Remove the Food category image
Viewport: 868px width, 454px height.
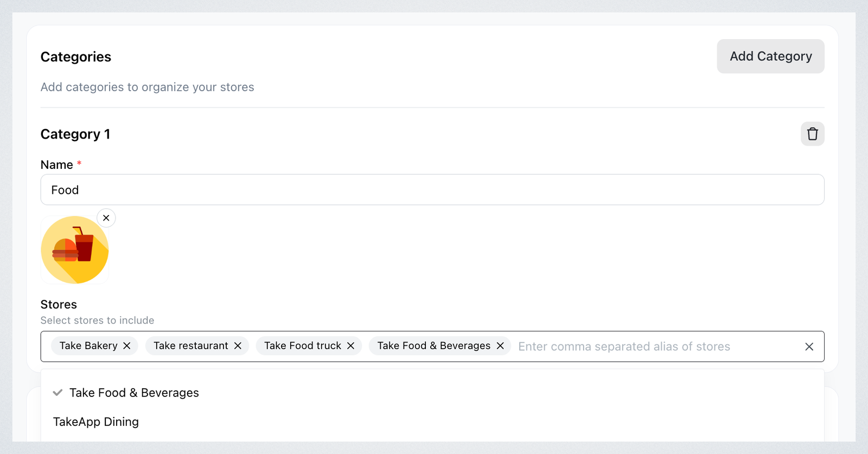pyautogui.click(x=106, y=218)
